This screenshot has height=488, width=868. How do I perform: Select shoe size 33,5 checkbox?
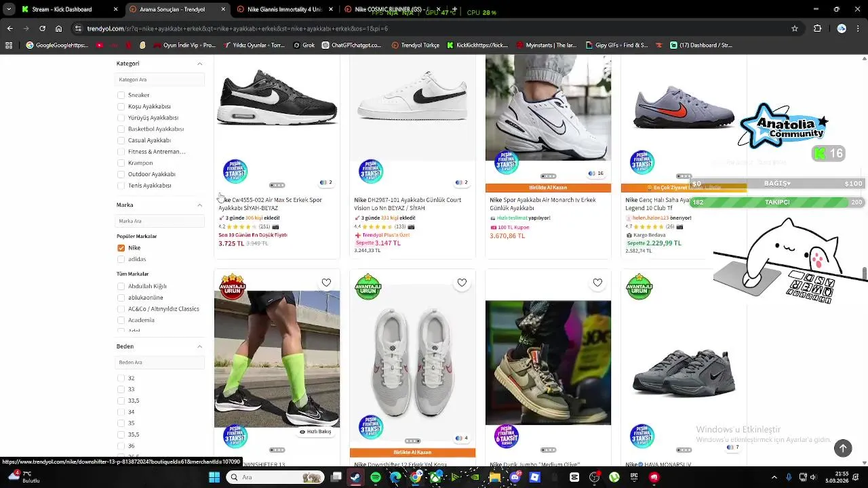click(x=121, y=401)
